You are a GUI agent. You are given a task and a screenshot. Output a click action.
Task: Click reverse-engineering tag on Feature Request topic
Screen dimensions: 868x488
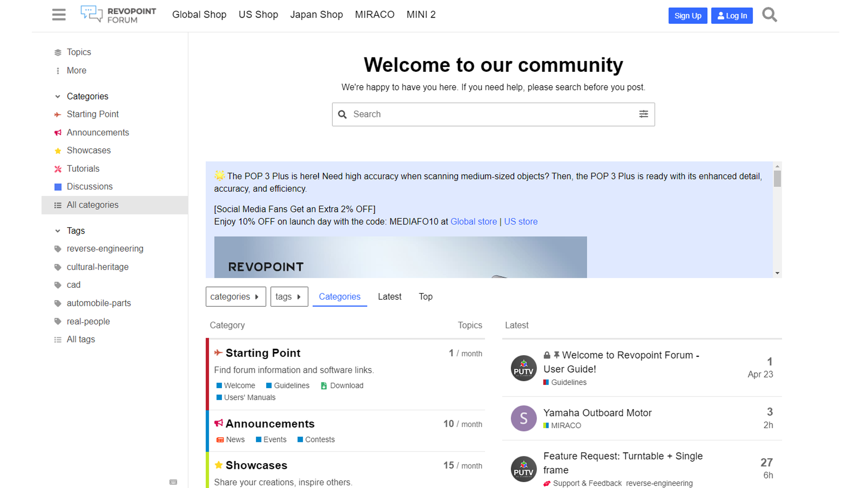pyautogui.click(x=659, y=483)
